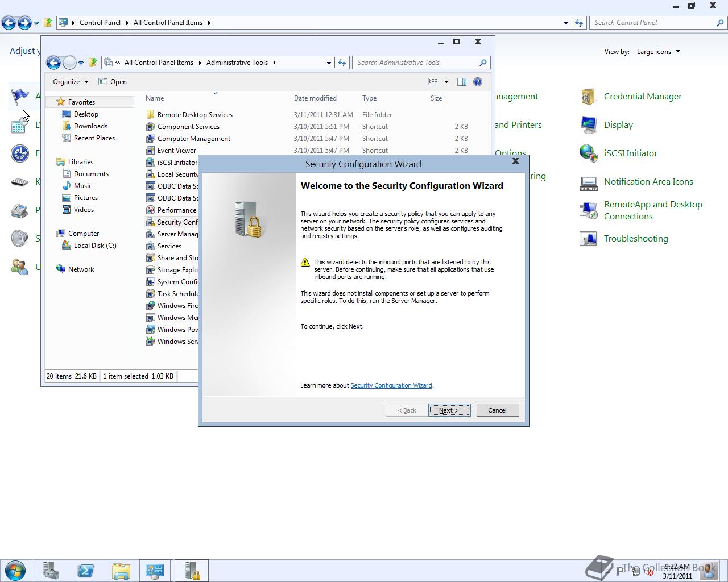Open the Organize dropdown menu
This screenshot has width=728, height=582.
pos(71,82)
